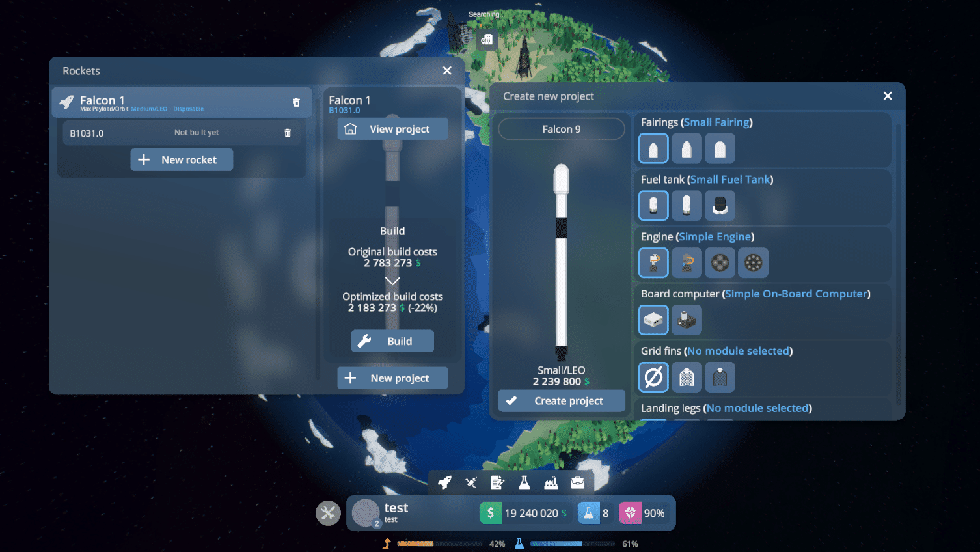Click the orange 42% progress bar
Viewport: 980px width, 552px height.
click(x=439, y=544)
